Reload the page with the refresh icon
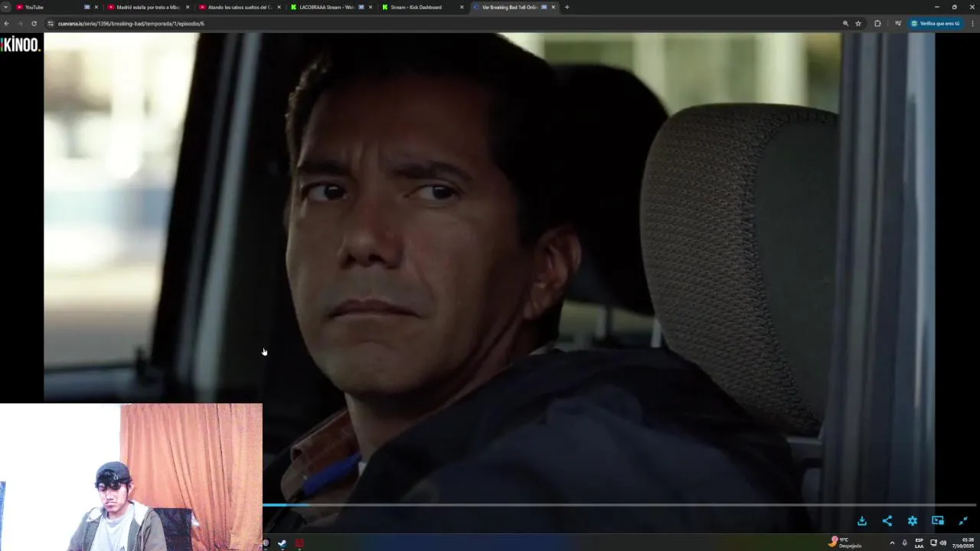The height and width of the screenshot is (551, 980). point(34,24)
